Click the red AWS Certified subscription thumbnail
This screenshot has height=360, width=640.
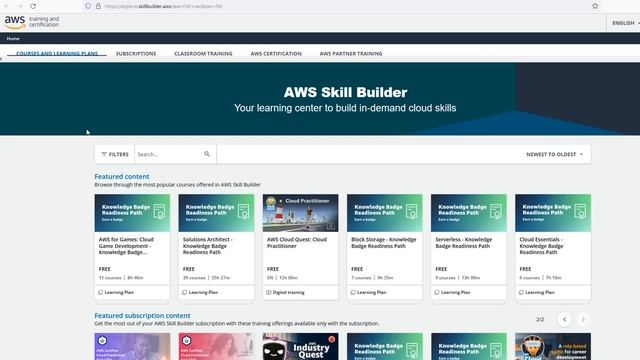(216, 347)
